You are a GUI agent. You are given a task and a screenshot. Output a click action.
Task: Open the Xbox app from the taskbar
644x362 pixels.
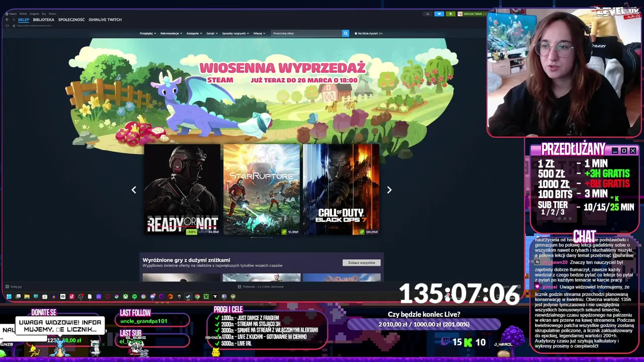[x=125, y=297]
